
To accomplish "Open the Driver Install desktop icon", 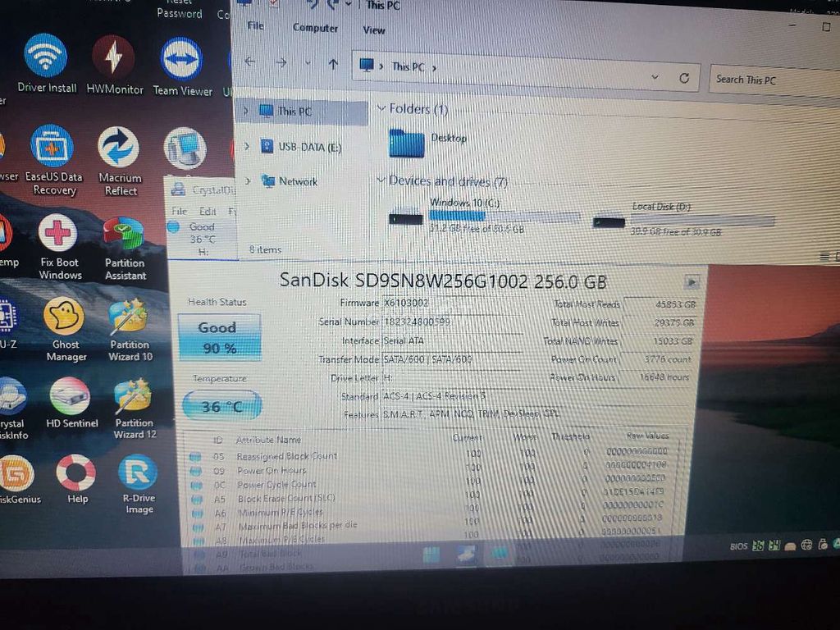I will point(46,63).
